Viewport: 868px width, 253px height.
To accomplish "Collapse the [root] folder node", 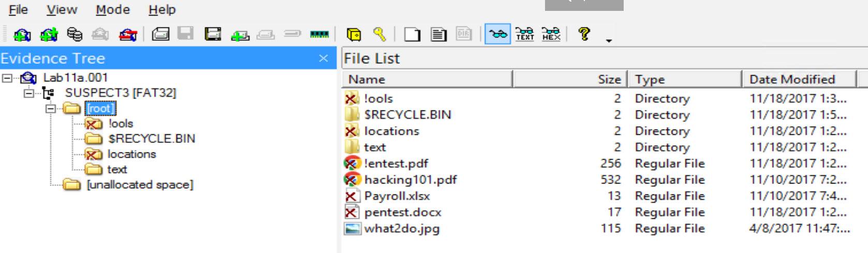I will 50,108.
